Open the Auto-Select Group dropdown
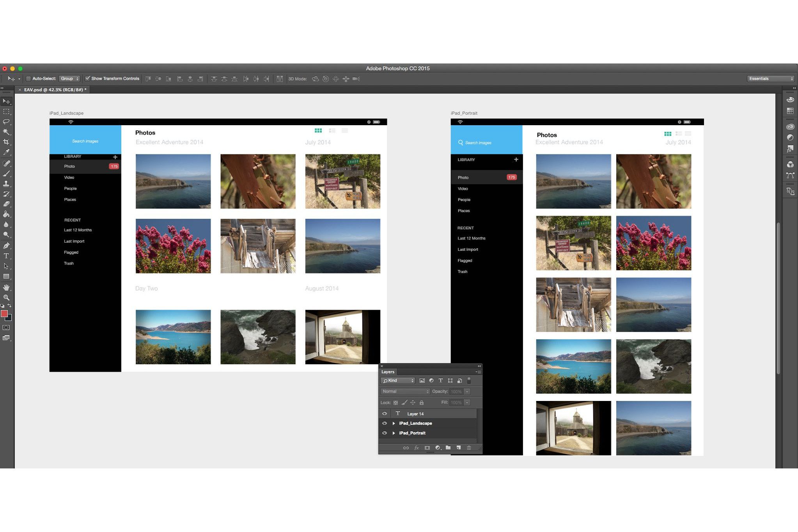Screen dimensions: 798x532 point(70,78)
